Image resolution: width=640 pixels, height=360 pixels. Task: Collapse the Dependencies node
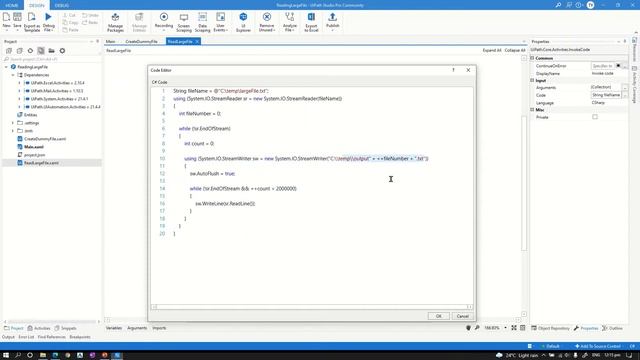[x=13, y=75]
